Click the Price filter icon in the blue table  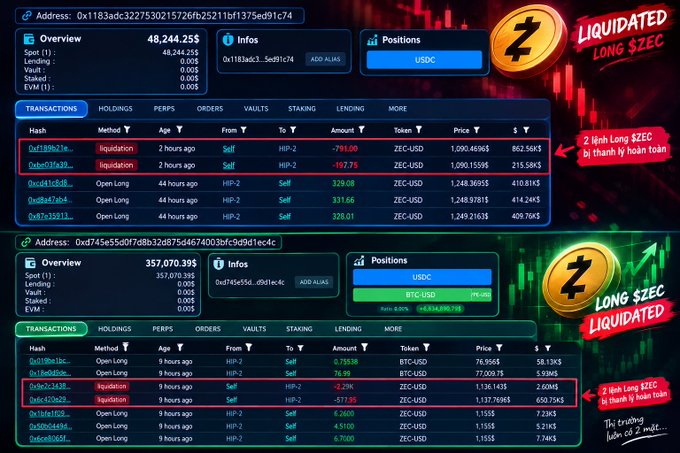(x=476, y=130)
